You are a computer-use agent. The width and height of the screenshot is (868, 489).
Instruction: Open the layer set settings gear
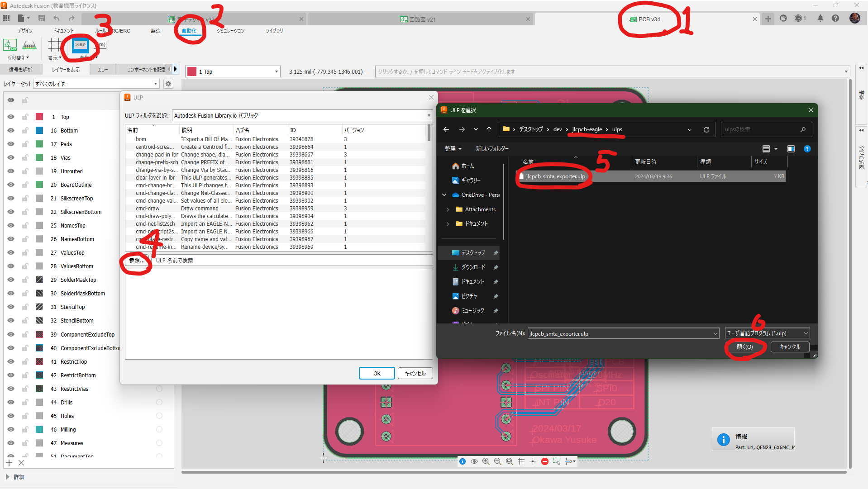pyautogui.click(x=168, y=84)
